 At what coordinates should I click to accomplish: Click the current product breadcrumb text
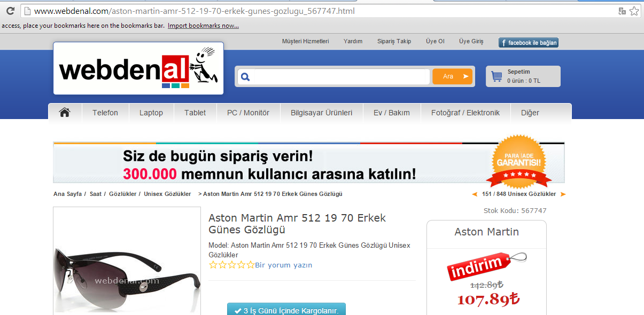(x=273, y=194)
